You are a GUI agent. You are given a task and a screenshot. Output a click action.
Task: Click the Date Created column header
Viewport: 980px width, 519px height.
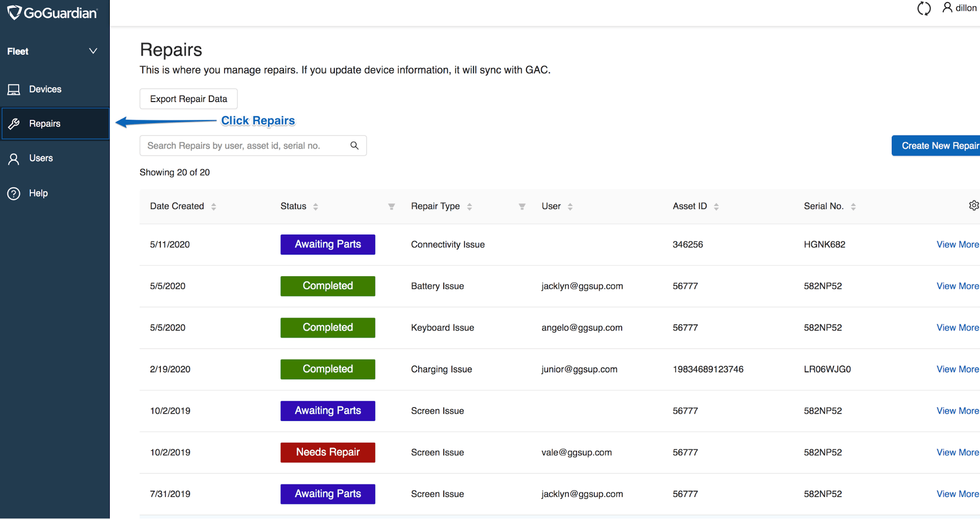click(177, 207)
